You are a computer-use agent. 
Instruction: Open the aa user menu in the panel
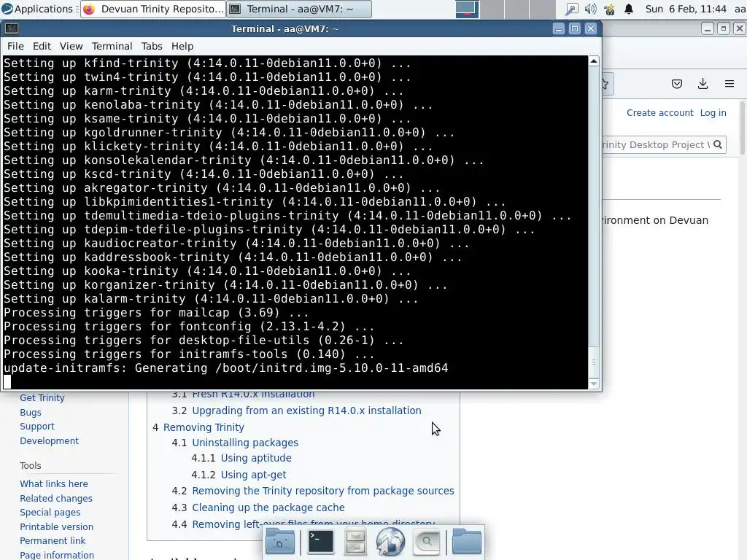(x=740, y=9)
